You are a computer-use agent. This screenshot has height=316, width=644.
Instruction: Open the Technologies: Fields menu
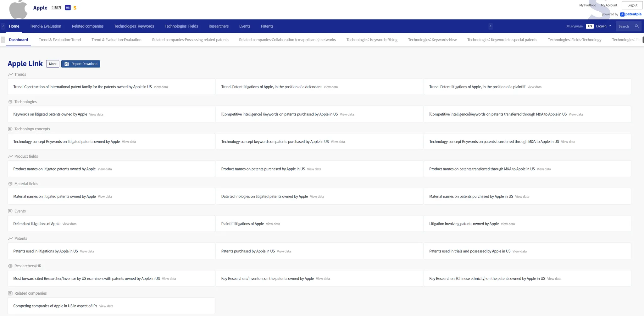(x=181, y=26)
